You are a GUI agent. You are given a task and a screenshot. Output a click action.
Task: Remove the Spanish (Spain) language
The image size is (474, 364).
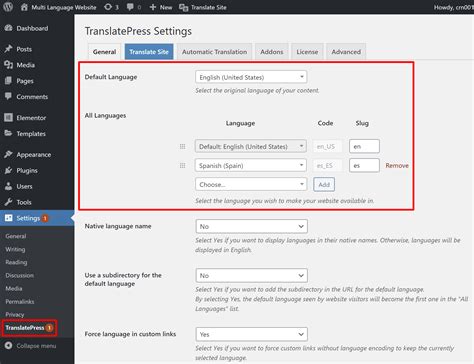pyautogui.click(x=397, y=165)
